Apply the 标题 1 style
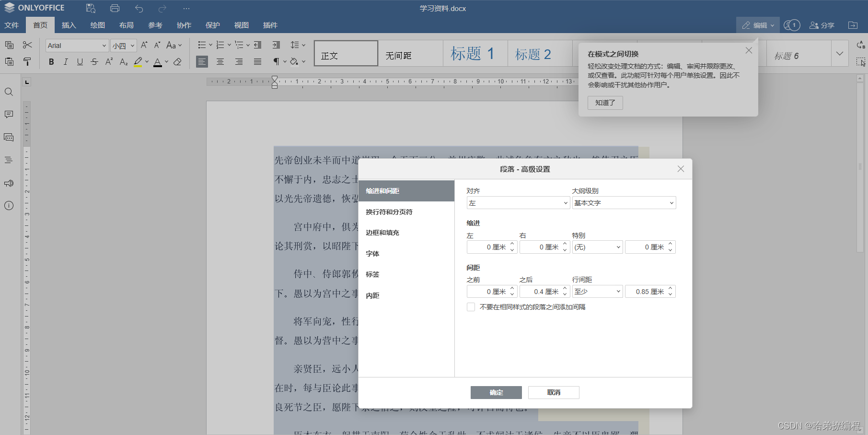This screenshot has height=435, width=868. tap(475, 53)
